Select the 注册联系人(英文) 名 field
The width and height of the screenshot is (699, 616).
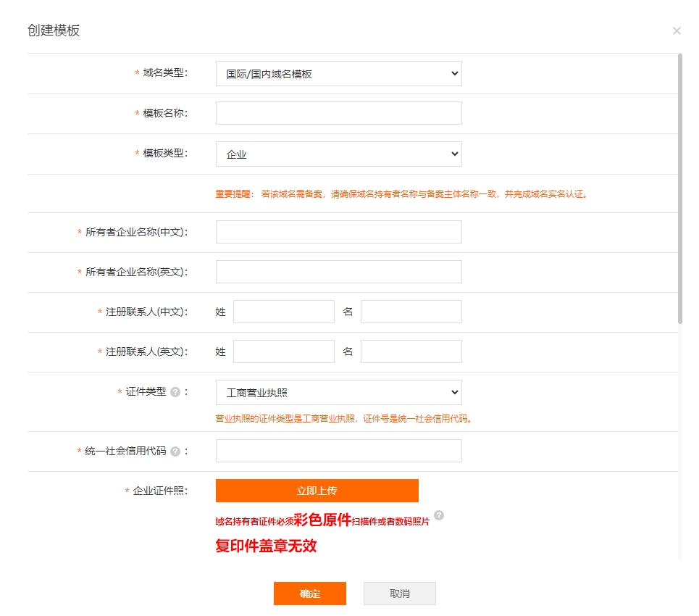411,351
